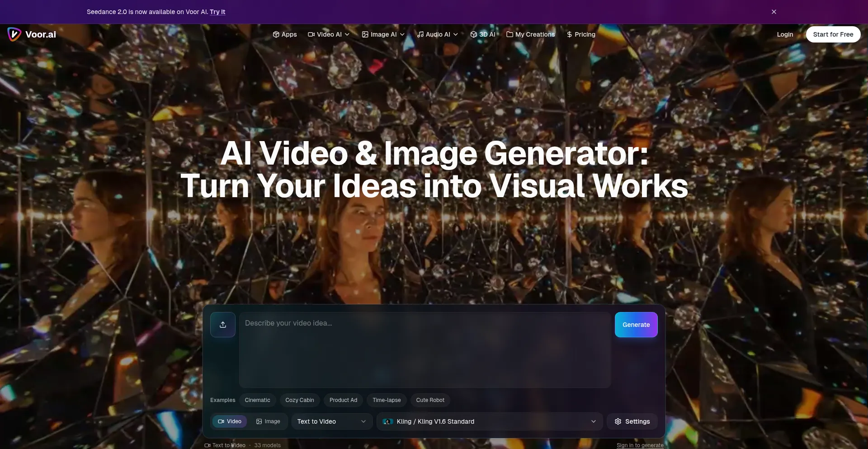Click the '33 models' text
This screenshot has height=449, width=868.
coord(268,445)
